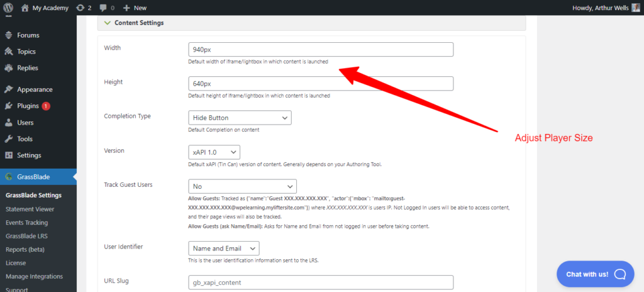Open the updates icon showing 2
The width and height of the screenshot is (644, 292).
click(80, 8)
